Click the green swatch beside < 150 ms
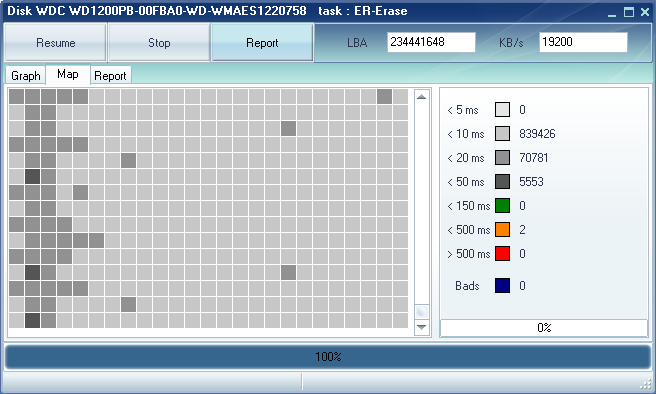The width and height of the screenshot is (656, 394). (502, 206)
